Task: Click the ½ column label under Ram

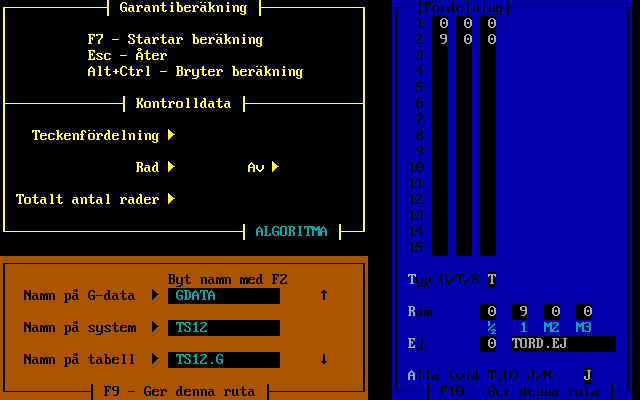Action: (492, 327)
